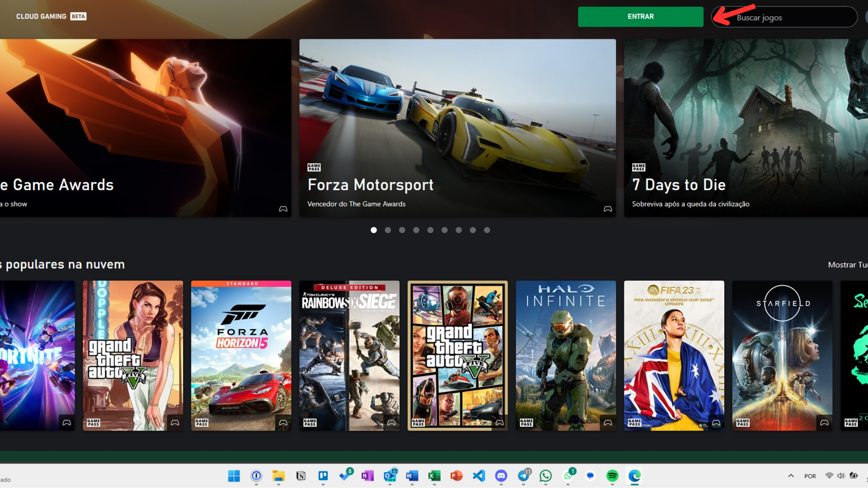Select the second carousel page dot
The width and height of the screenshot is (868, 488).
pyautogui.click(x=388, y=230)
